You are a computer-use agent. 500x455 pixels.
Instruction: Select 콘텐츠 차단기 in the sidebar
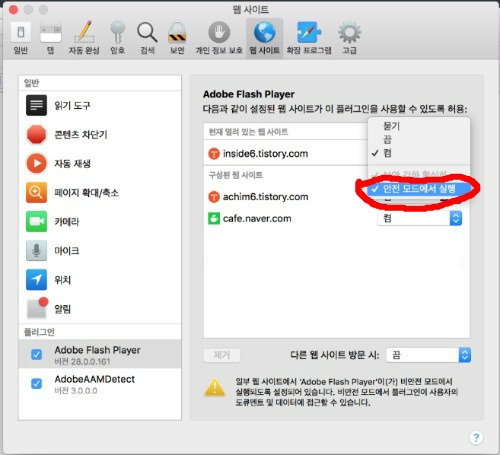[100, 134]
